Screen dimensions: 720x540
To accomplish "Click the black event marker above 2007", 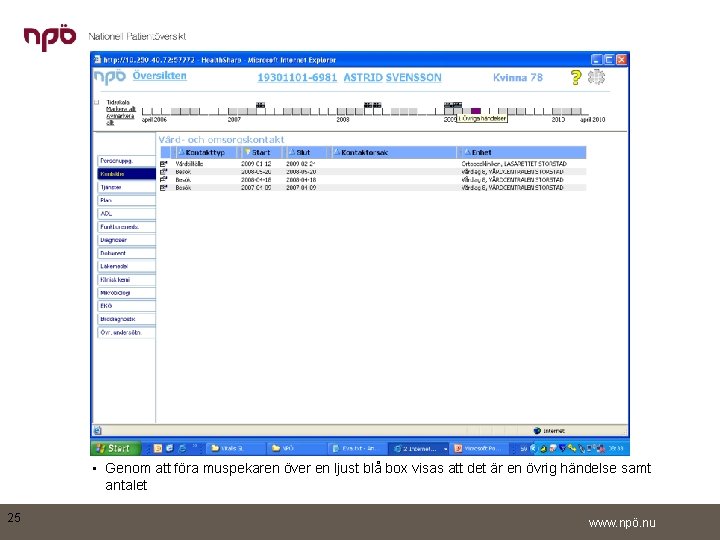I will click(x=260, y=105).
